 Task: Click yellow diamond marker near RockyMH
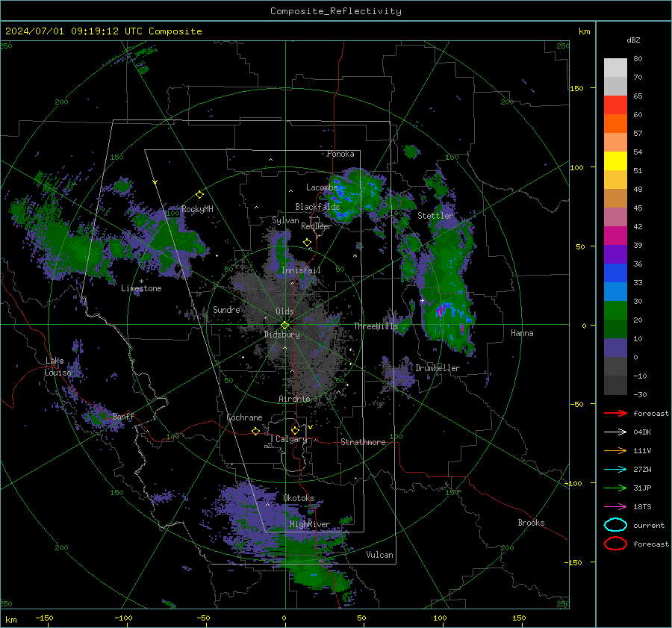click(199, 195)
